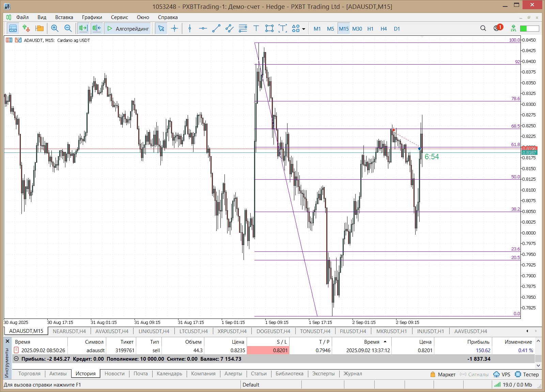
Task: Toggle the Algo Trading button
Action: pos(128,29)
